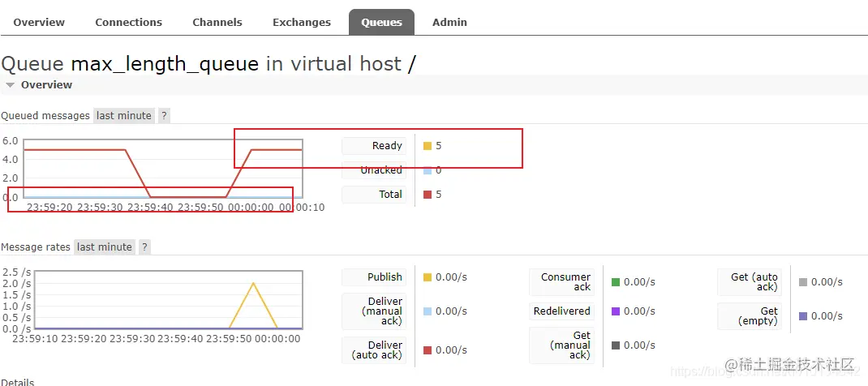Click the red Total color swatch
Image resolution: width=868 pixels, height=386 pixels.
coord(428,195)
